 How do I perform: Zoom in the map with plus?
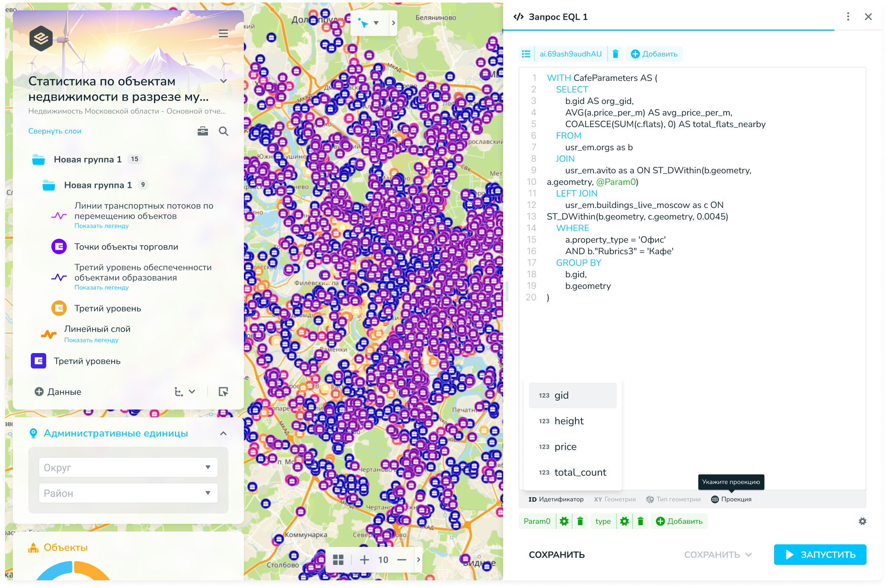364,560
